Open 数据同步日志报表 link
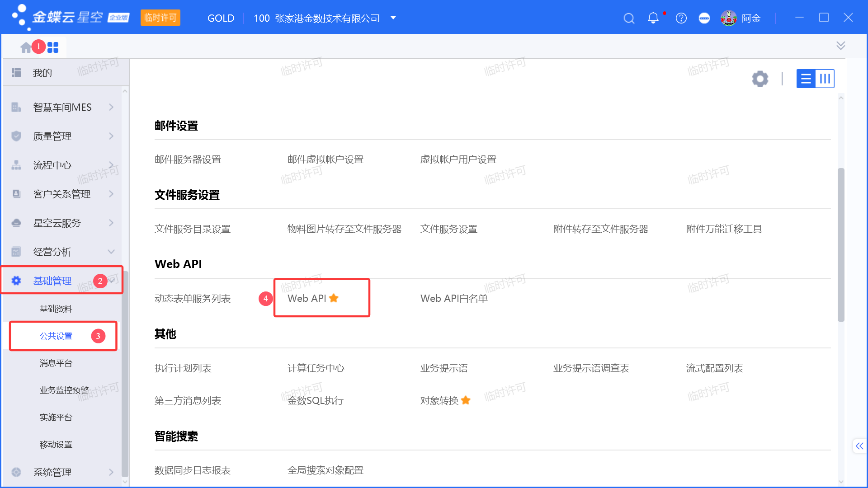Viewport: 868px width, 488px height. point(193,470)
